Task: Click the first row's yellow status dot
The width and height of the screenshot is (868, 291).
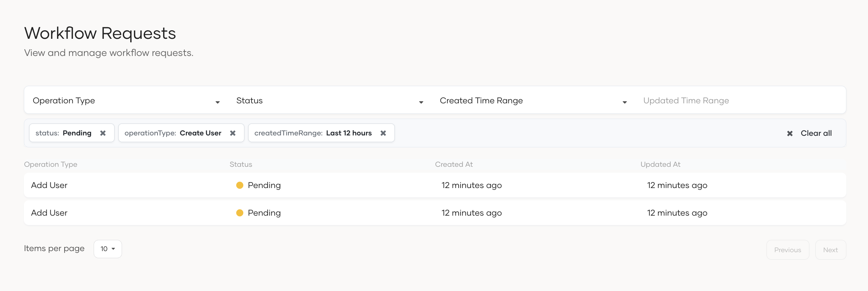Action: [240, 185]
